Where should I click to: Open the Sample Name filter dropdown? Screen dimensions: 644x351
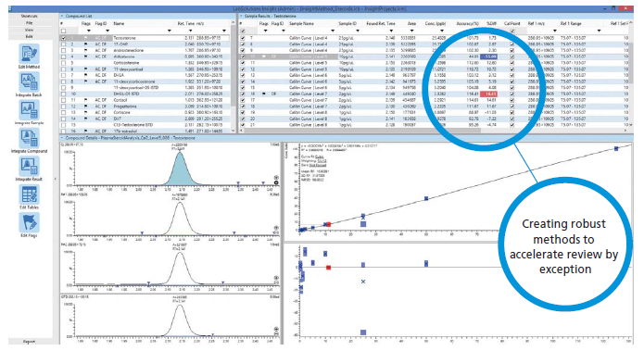click(x=333, y=31)
